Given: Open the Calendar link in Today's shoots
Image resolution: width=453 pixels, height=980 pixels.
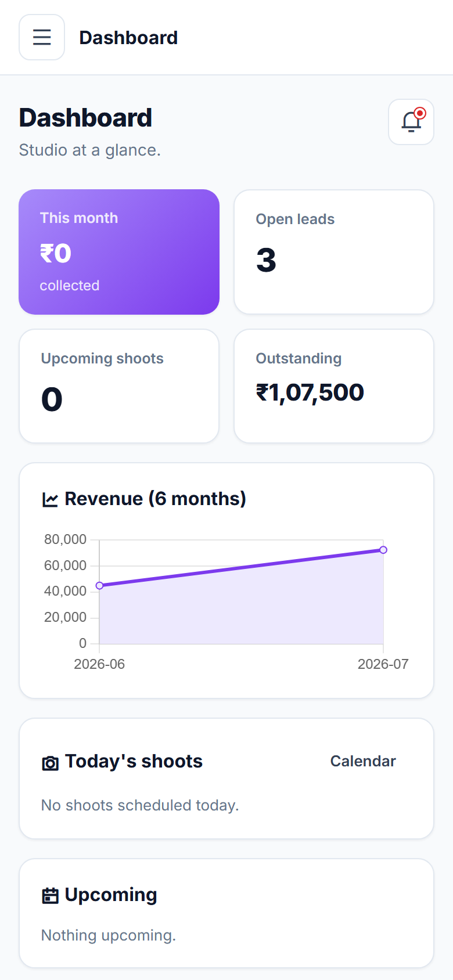Looking at the screenshot, I should (363, 761).
